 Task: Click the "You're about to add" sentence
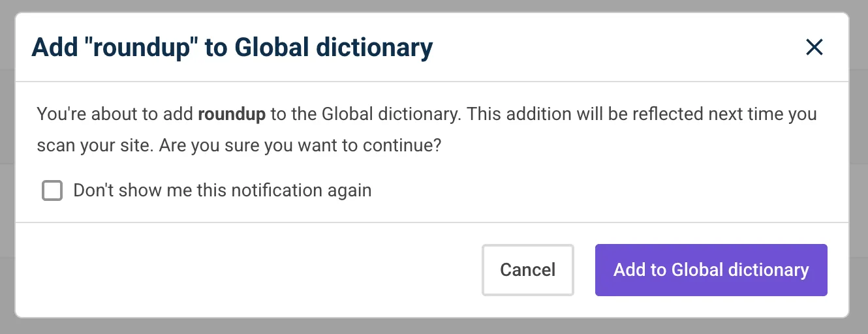[x=116, y=114]
